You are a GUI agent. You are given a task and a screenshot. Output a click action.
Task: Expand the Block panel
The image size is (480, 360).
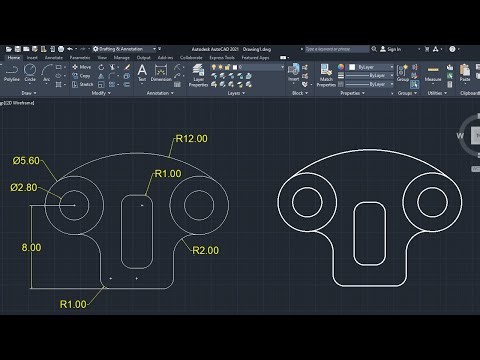point(300,93)
